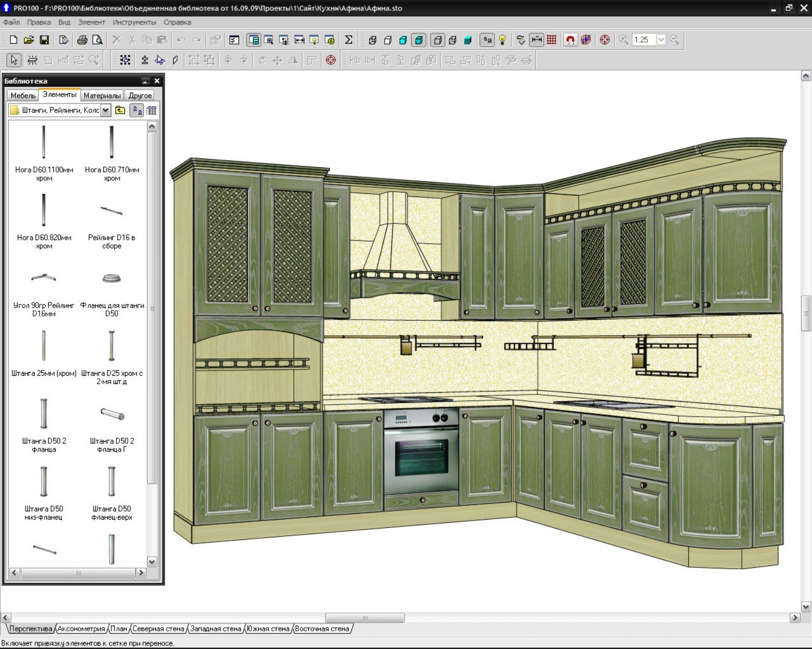Expand the Штанги, Рейлинги library folder dropdown
Viewport: 812px width, 649px height.
106,110
